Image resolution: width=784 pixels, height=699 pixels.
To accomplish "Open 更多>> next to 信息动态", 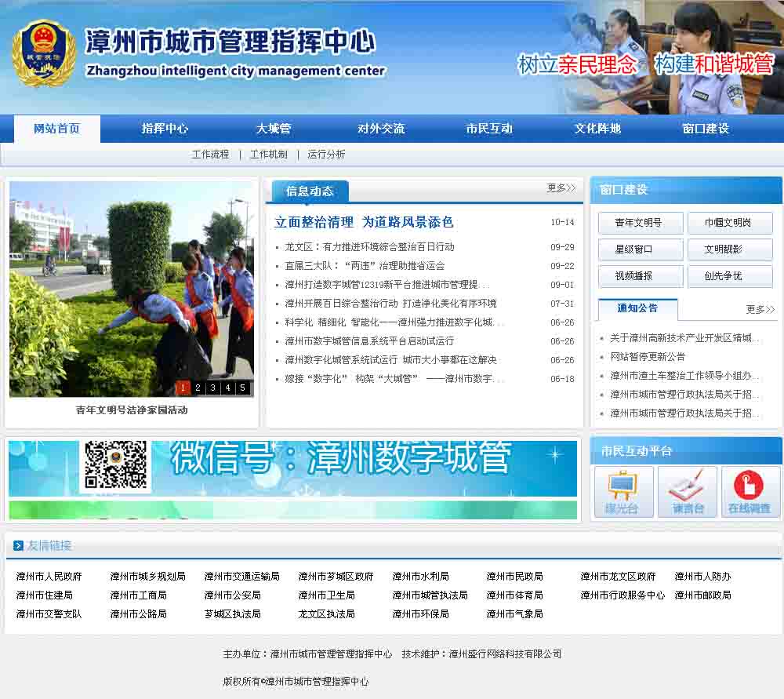I will [x=561, y=188].
